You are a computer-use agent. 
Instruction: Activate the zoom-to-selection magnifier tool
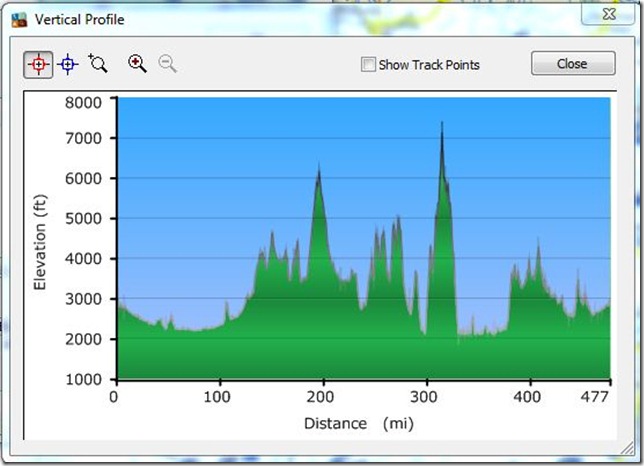click(98, 64)
